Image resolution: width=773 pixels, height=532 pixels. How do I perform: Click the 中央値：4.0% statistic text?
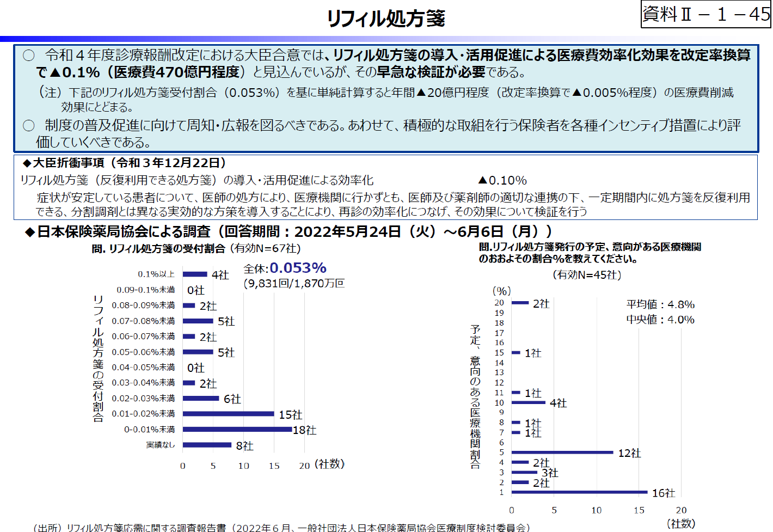[x=661, y=320]
